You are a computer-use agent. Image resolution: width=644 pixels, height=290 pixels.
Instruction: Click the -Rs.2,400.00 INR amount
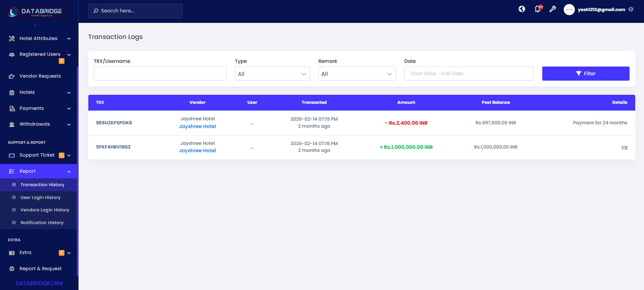coord(406,123)
